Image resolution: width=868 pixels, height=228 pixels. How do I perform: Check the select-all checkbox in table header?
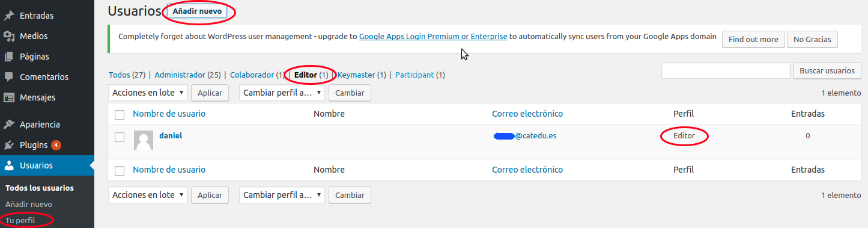pos(120,114)
